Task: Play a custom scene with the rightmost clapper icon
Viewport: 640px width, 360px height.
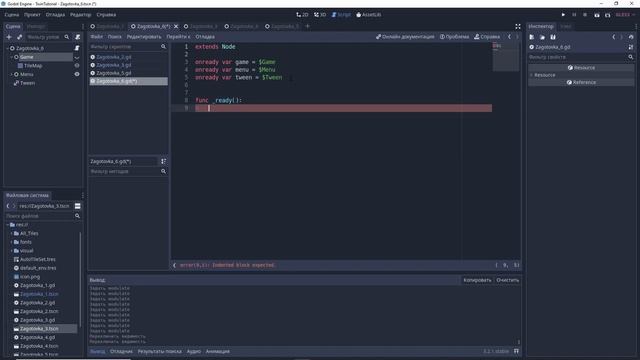Action: click(608, 15)
